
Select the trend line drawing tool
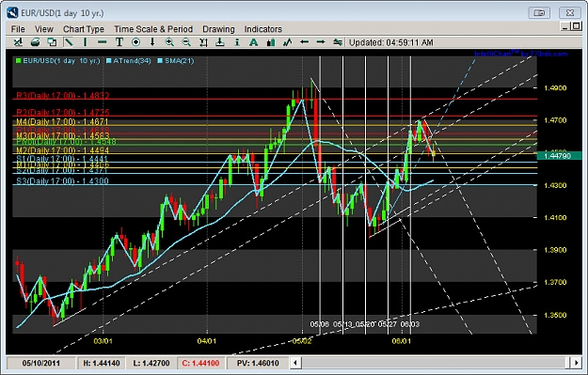click(x=69, y=42)
